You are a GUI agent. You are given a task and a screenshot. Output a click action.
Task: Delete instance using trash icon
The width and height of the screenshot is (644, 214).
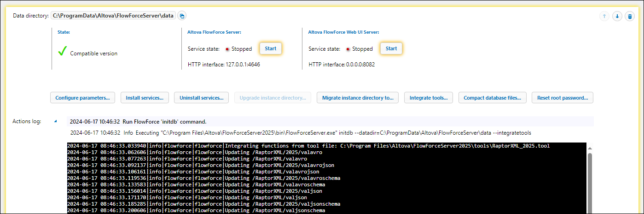[630, 16]
